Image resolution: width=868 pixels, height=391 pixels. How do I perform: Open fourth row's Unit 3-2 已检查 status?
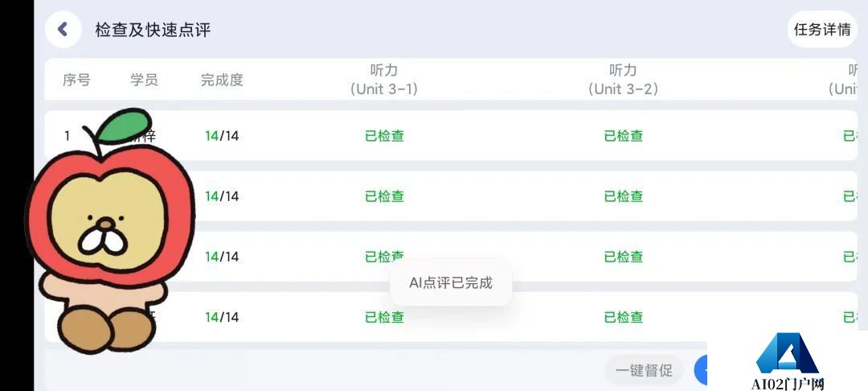tap(624, 317)
